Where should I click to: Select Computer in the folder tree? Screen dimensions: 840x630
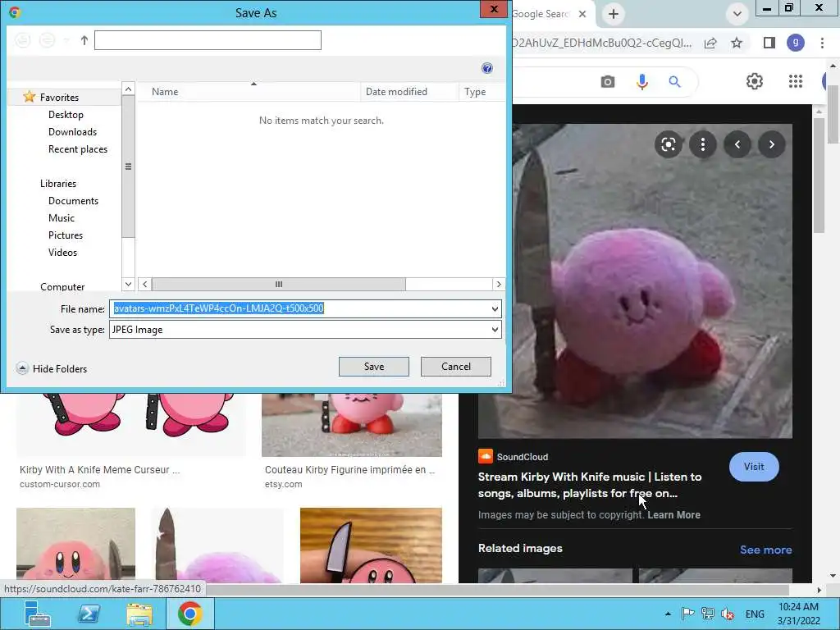point(62,286)
